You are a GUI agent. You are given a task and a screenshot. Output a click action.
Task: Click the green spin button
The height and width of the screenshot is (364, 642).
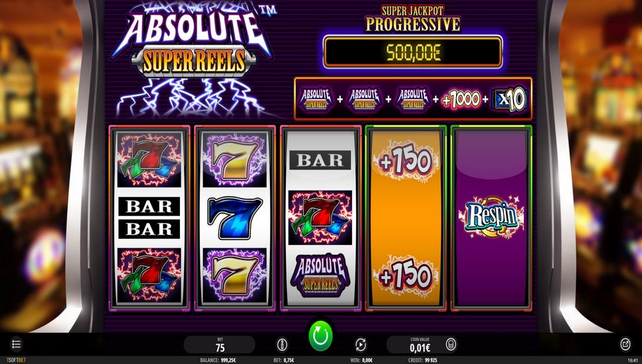320,336
